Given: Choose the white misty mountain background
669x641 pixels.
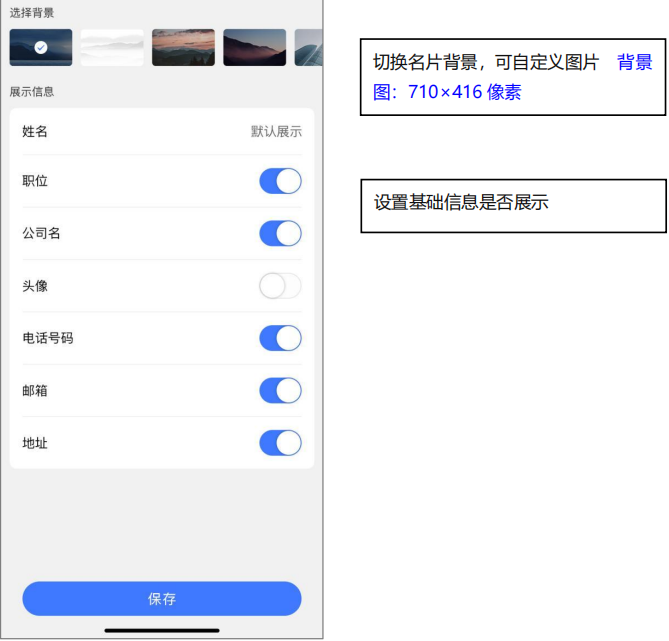Looking at the screenshot, I should [x=112, y=47].
